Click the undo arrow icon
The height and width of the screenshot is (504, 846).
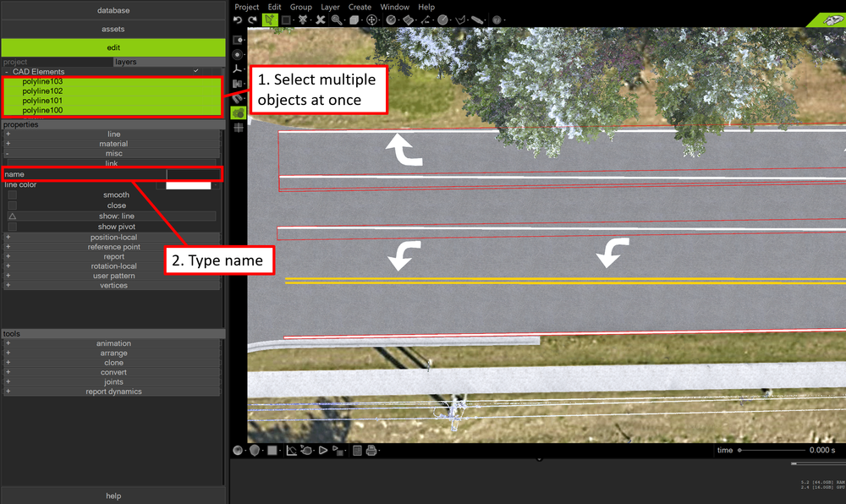coord(238,20)
